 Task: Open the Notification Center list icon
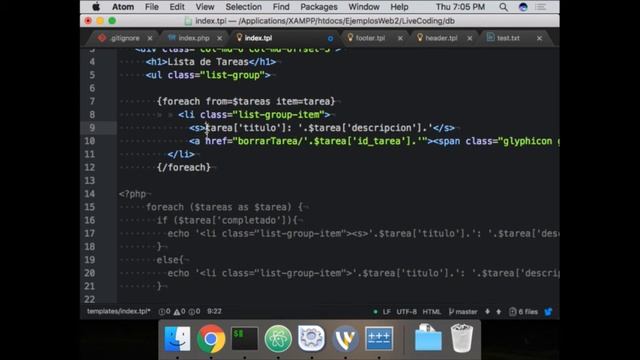tap(540, 7)
